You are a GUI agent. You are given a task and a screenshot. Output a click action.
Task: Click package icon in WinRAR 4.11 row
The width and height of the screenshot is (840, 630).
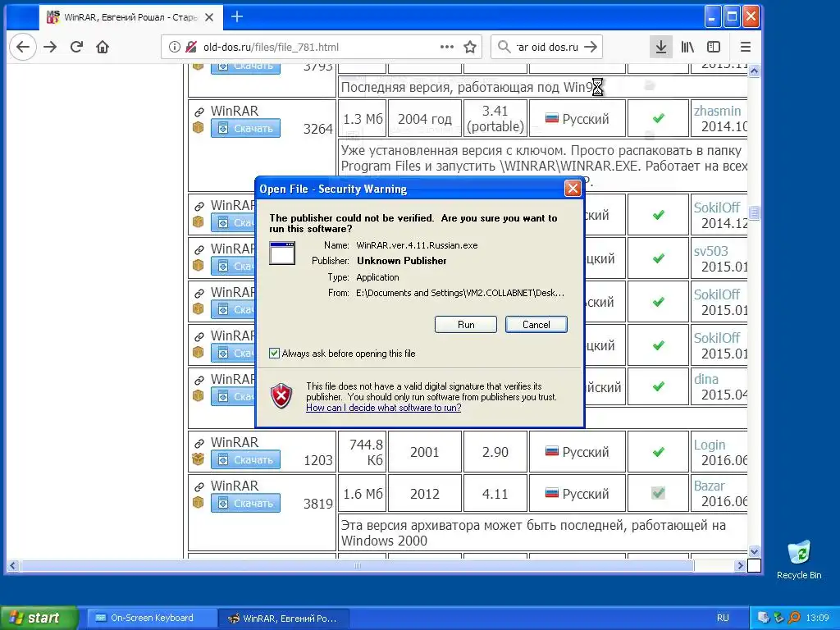click(x=199, y=503)
